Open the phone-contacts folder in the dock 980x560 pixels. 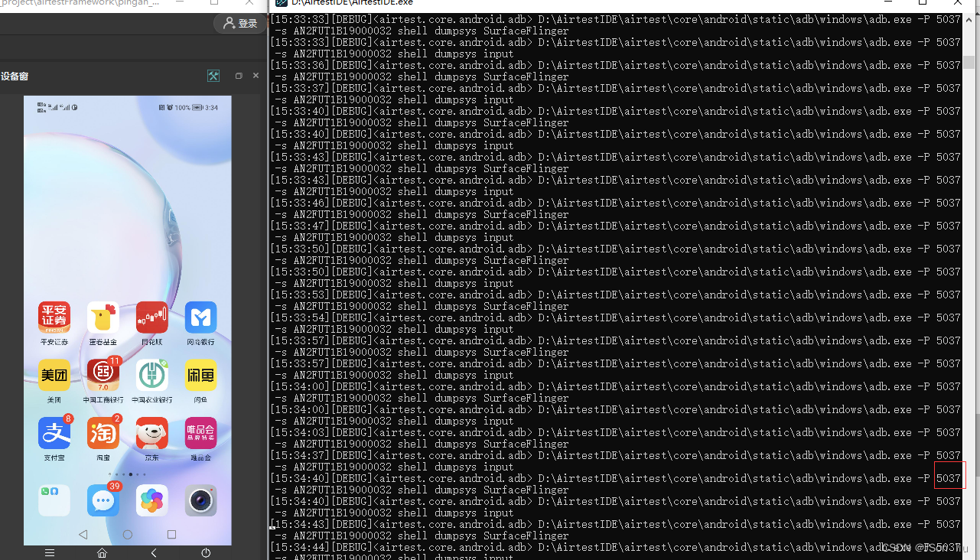tap(54, 500)
